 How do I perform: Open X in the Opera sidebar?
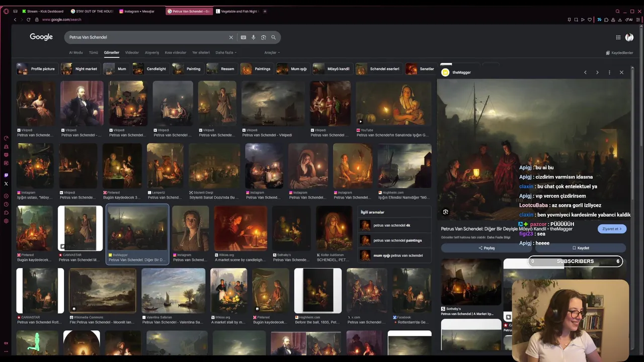(6, 184)
